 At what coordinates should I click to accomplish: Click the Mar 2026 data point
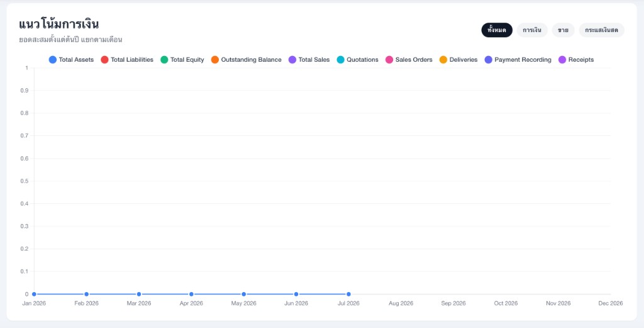[139, 294]
